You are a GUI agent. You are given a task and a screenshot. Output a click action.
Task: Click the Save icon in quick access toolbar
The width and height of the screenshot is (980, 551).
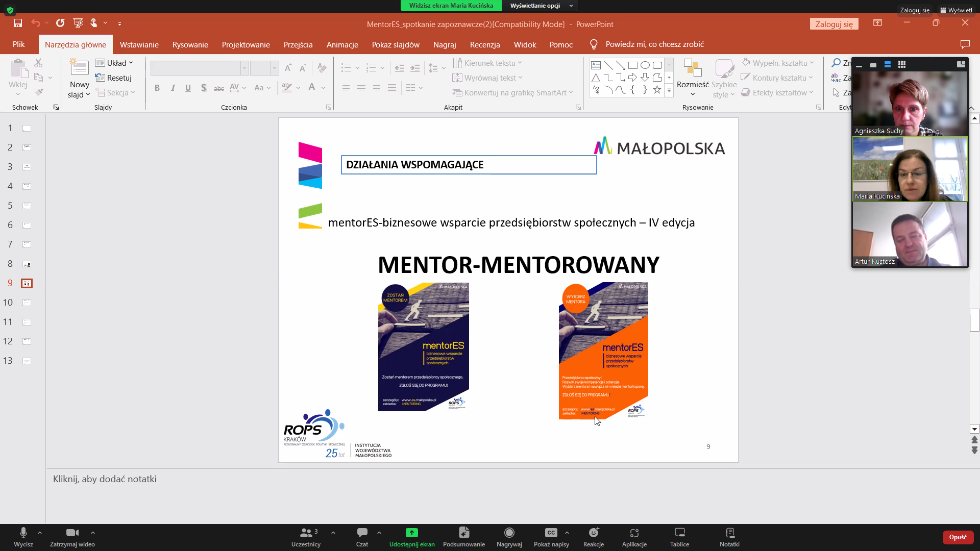(x=18, y=23)
